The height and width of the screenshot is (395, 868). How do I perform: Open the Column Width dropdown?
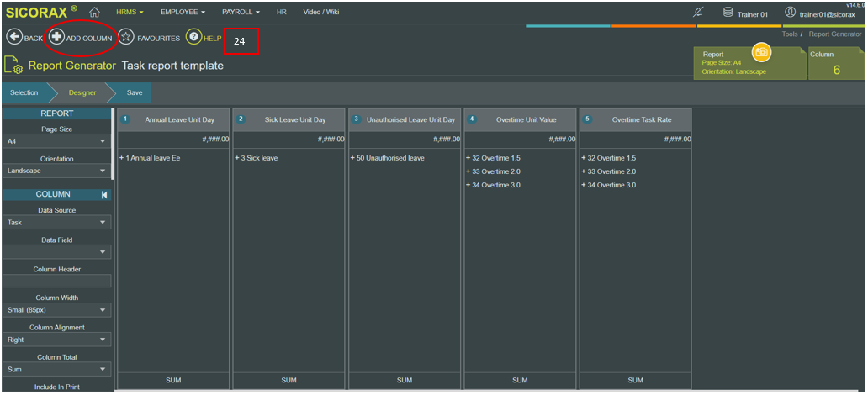(x=56, y=310)
